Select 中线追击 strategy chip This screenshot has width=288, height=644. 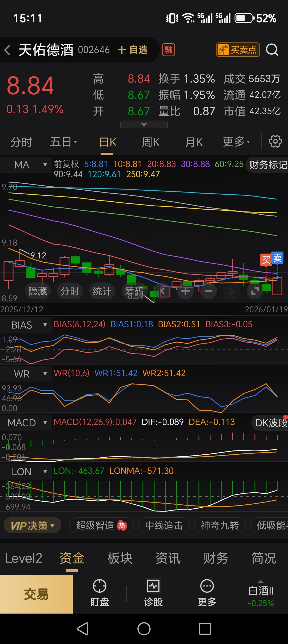point(164,525)
